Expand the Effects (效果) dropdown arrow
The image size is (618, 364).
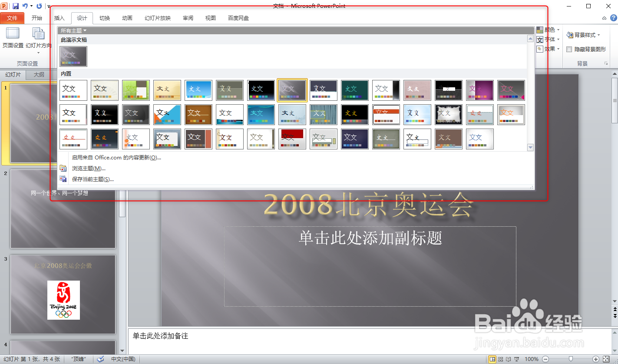tap(559, 49)
